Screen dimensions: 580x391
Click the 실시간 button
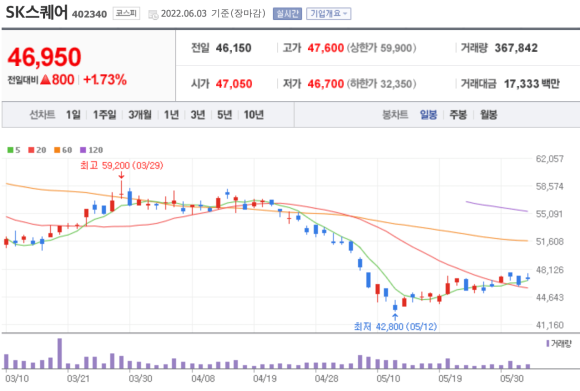(287, 14)
